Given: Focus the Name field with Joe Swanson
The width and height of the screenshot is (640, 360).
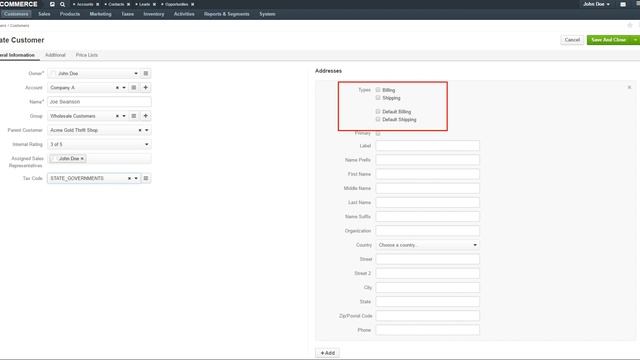Looking at the screenshot, I should (x=99, y=102).
